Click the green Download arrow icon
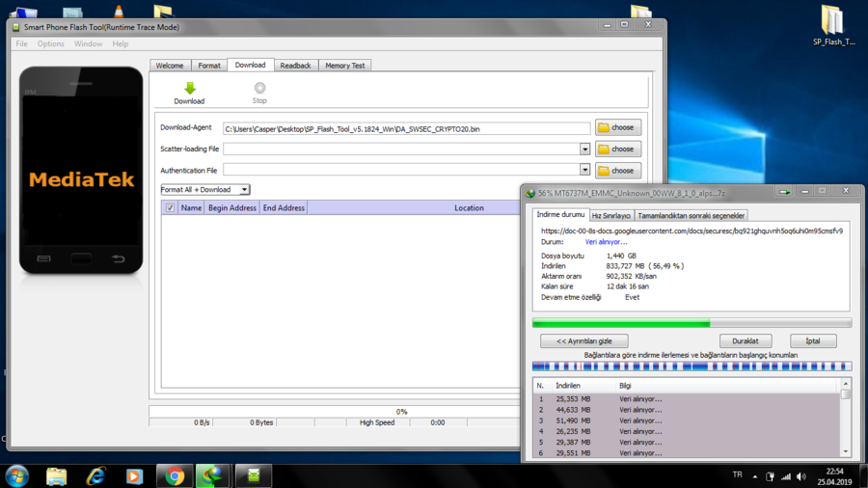This screenshot has height=488, width=868. (x=189, y=89)
